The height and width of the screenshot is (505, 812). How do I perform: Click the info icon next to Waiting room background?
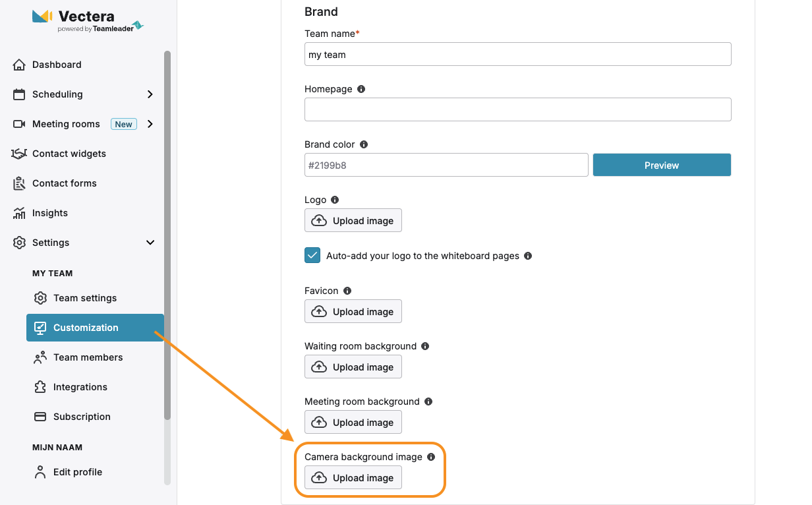click(425, 346)
